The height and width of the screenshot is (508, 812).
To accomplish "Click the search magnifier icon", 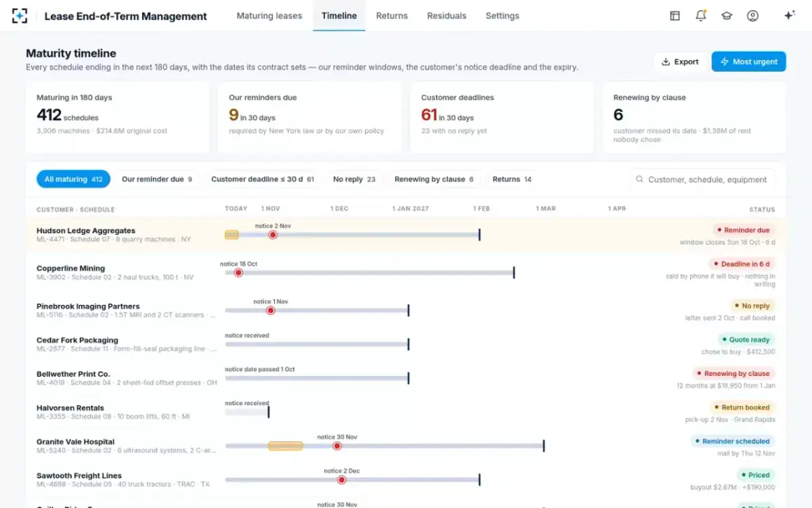I will point(639,179).
